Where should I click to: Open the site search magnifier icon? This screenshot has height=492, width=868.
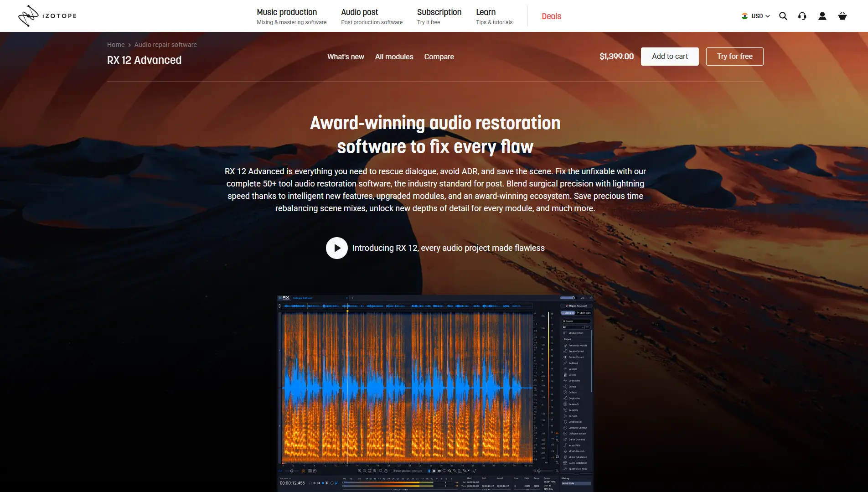pos(783,16)
